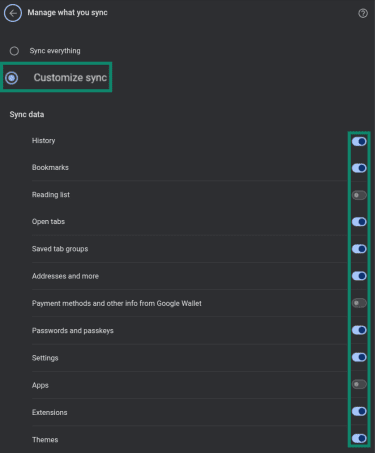Enable the Apps sync toggle
The height and width of the screenshot is (453, 375).
pos(359,384)
